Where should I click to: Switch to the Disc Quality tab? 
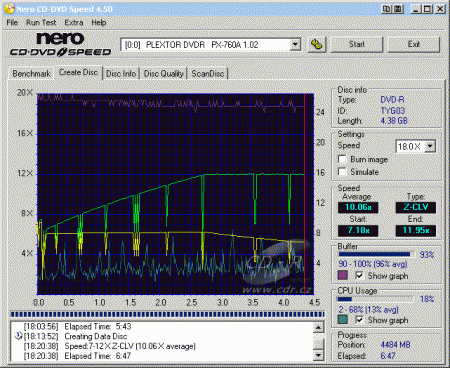pyautogui.click(x=163, y=74)
